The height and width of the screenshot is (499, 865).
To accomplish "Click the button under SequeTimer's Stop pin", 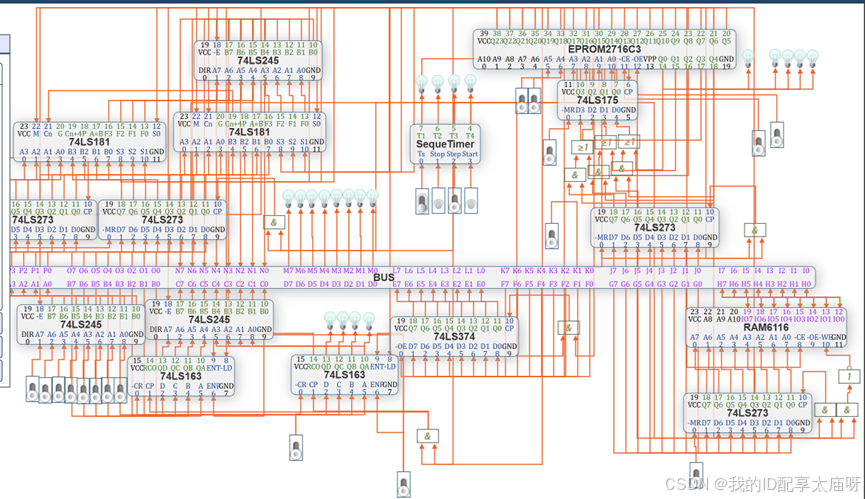I will tap(438, 201).
